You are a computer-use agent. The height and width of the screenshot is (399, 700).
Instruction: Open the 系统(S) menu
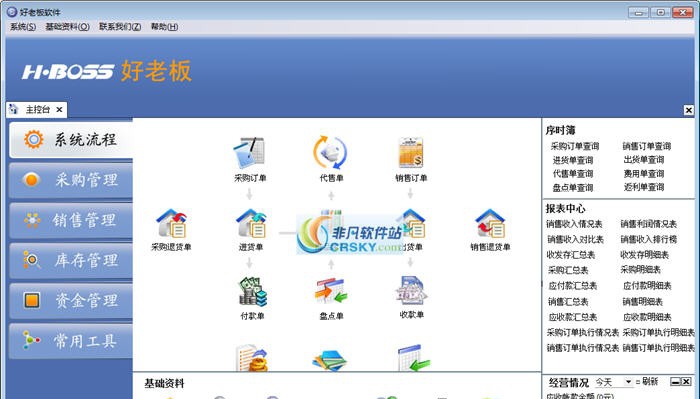point(23,27)
